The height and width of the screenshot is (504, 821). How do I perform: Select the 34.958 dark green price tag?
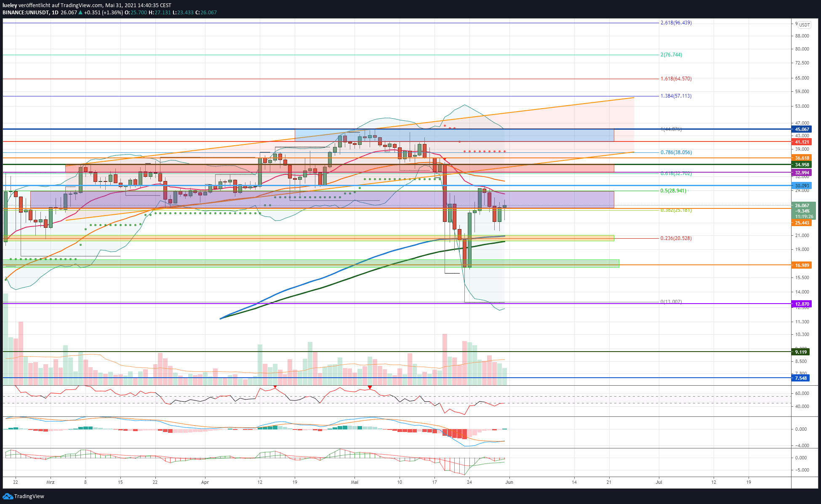pyautogui.click(x=802, y=165)
